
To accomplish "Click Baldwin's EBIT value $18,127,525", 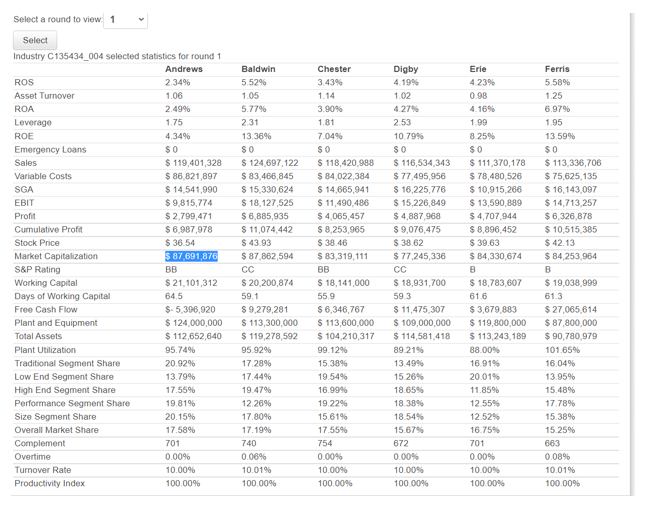I will click(x=267, y=203).
